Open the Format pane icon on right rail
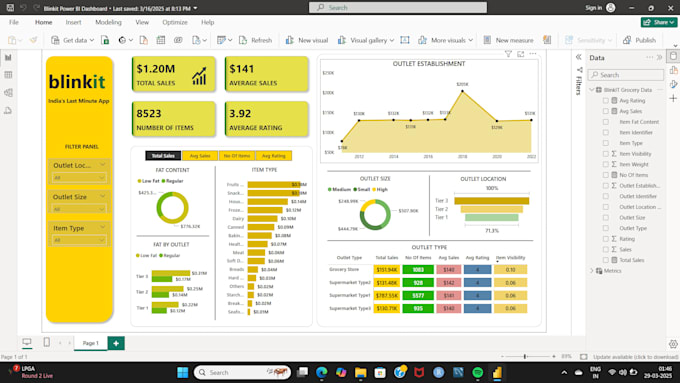The width and height of the screenshot is (680, 383). click(673, 84)
